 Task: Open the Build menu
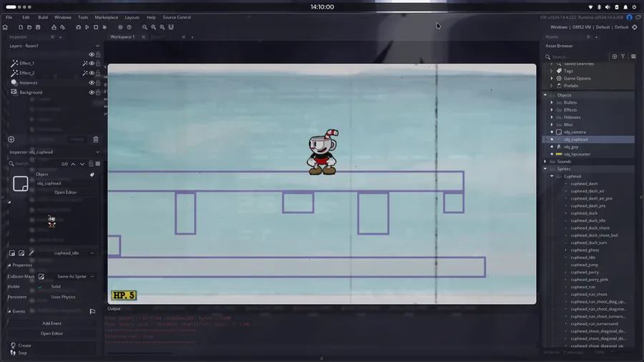[43, 17]
